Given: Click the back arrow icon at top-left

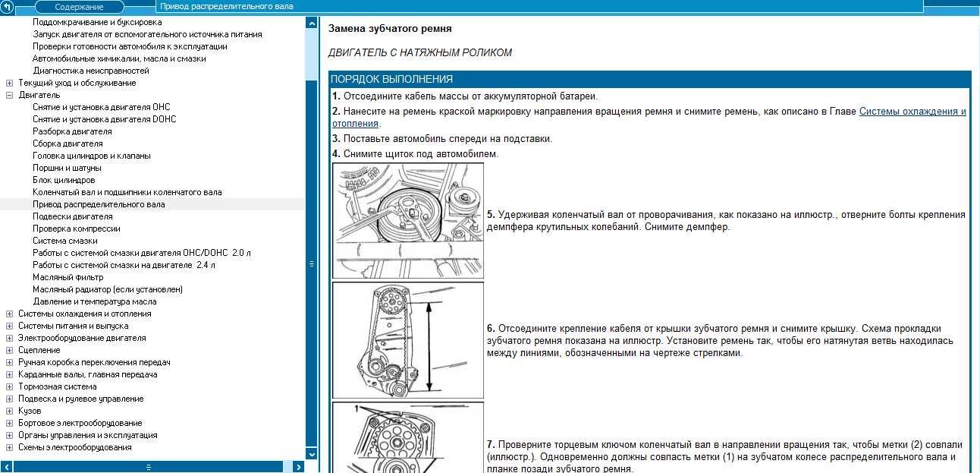Looking at the screenshot, I should 7,6.
